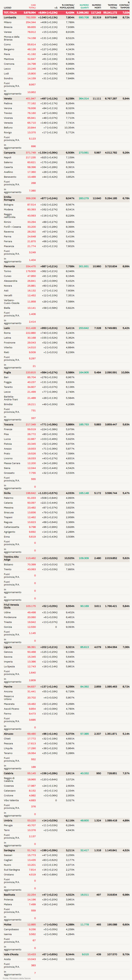The image size is (132, 980).
Task: Click the Luogo column header
Action: [8, 8]
